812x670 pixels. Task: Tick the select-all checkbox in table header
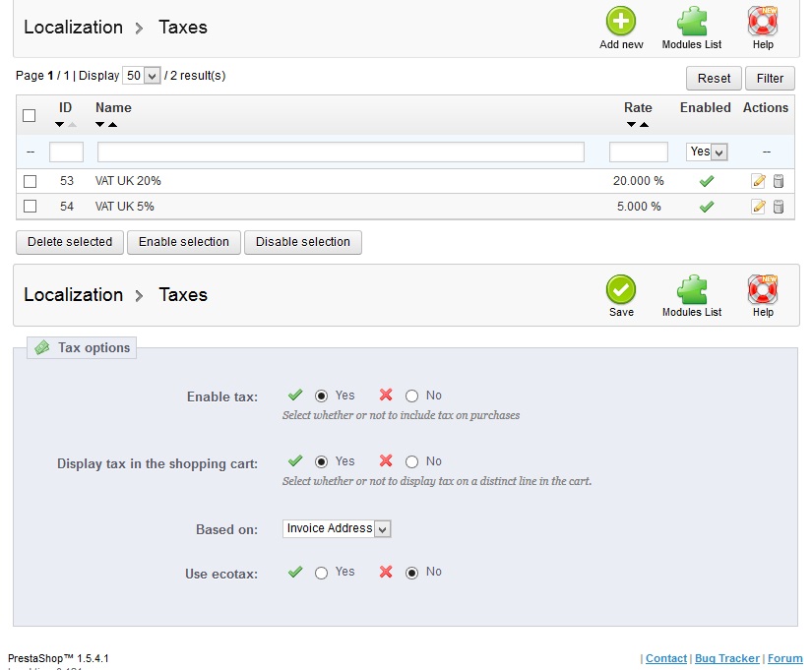tap(30, 115)
